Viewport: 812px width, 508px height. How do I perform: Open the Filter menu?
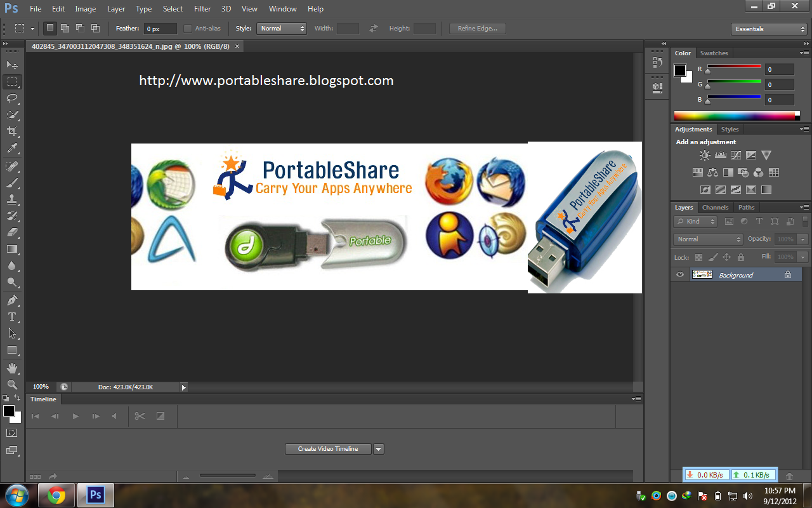202,9
